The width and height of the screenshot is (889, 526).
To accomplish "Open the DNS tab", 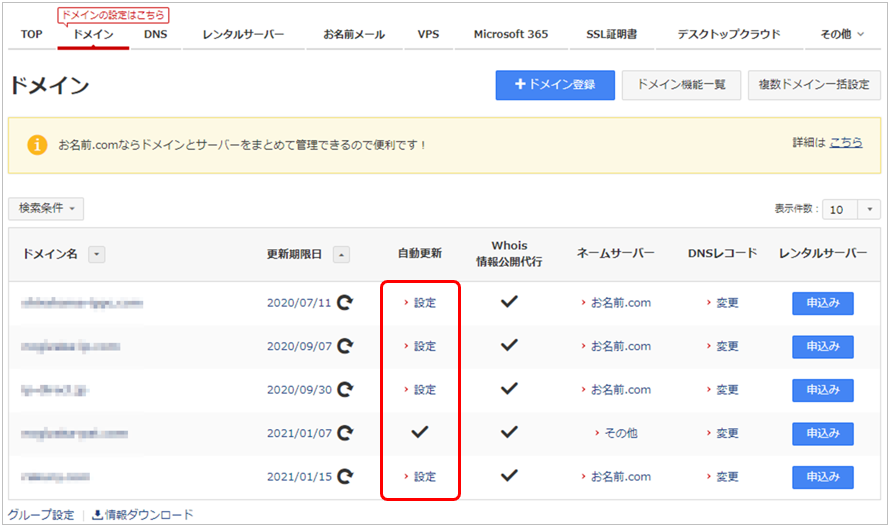I will (155, 35).
